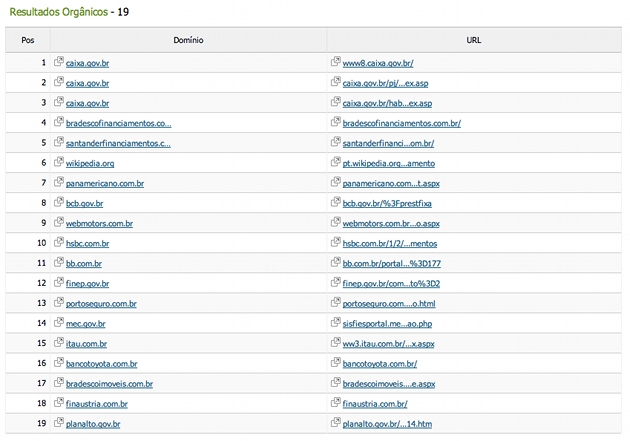Image resolution: width=630 pixels, height=441 pixels.
Task: Follow the www8.caixa.gov.br/ URL link
Action: click(378, 63)
